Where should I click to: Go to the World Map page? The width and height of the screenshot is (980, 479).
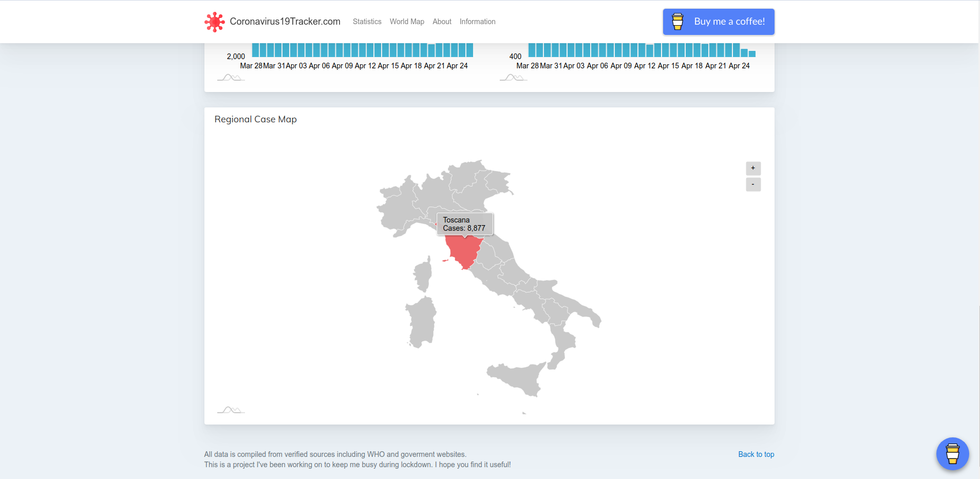click(407, 22)
